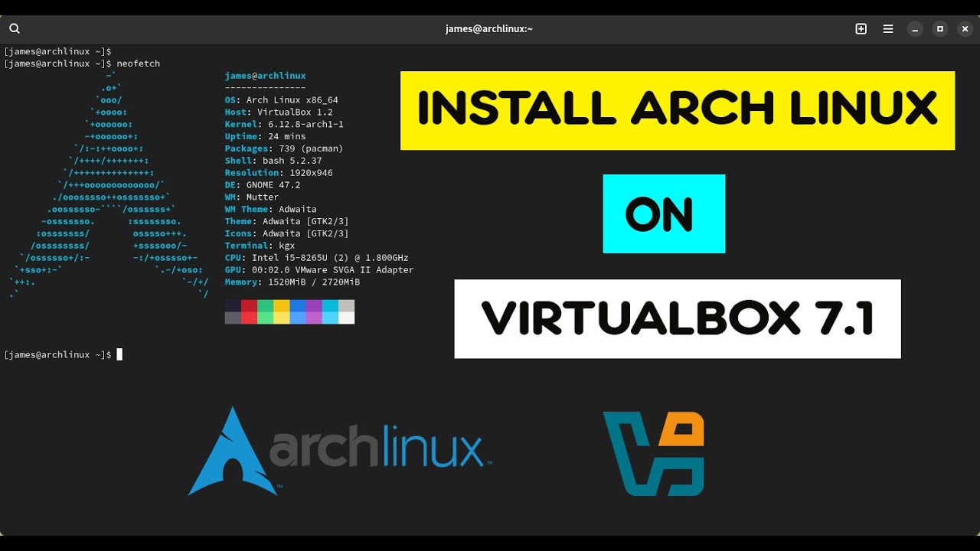Click the Packages: 739 (pacman) line
The width and height of the screenshot is (980, 551).
point(284,148)
